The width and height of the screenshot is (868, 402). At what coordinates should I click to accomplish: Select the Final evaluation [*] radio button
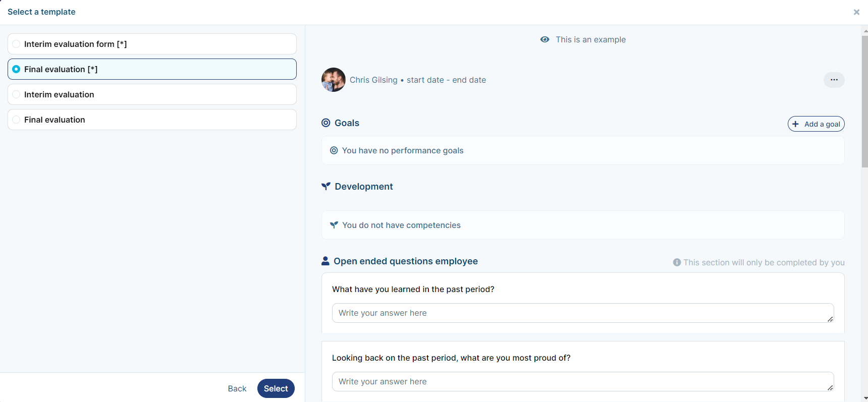16,69
